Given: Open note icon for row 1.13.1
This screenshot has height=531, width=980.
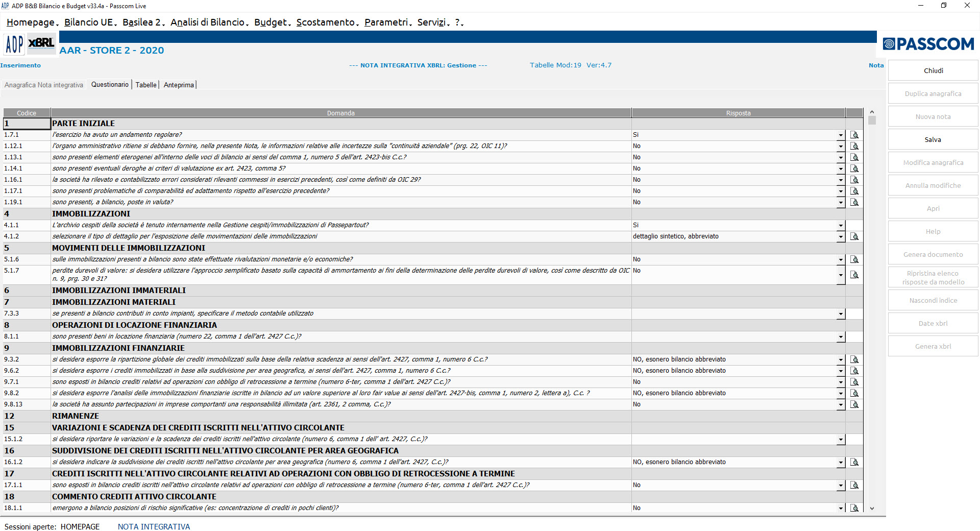Looking at the screenshot, I should point(854,157).
